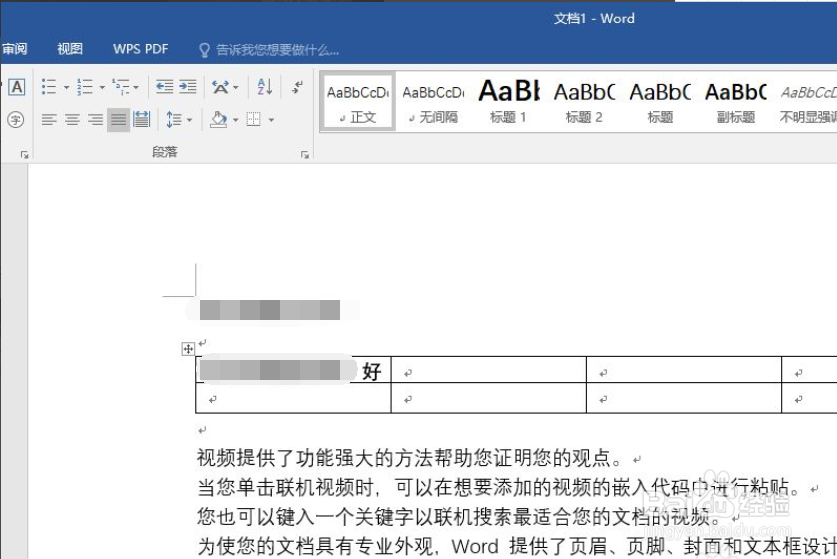Click the Tell Me search box
837x559 pixels.
click(x=277, y=50)
